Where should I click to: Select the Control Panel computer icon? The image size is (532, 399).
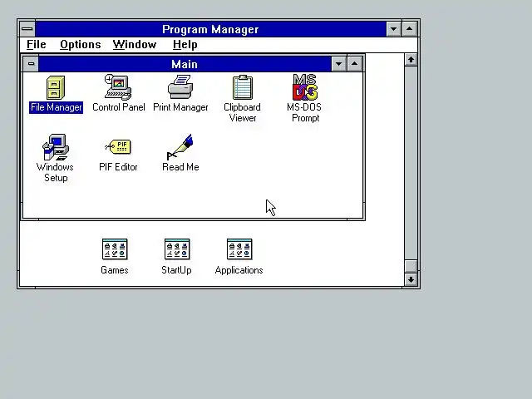[x=118, y=87]
